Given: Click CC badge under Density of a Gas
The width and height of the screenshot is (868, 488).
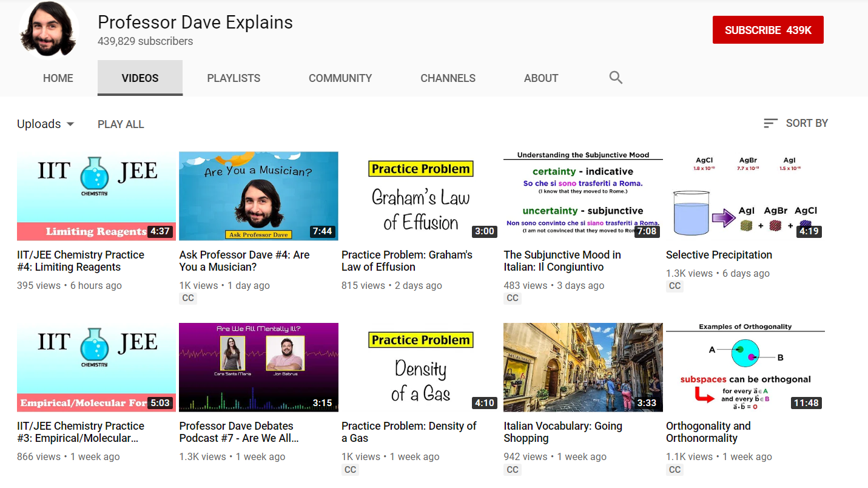Looking at the screenshot, I should point(350,469).
